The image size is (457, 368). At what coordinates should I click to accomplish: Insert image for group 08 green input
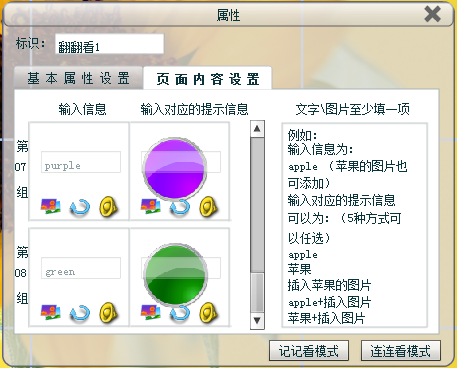[x=51, y=312]
